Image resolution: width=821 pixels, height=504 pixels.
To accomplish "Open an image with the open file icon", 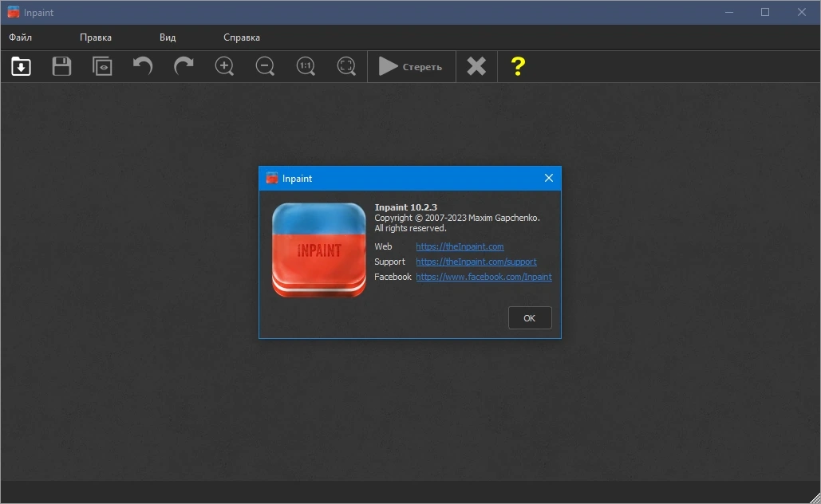I will coord(21,66).
